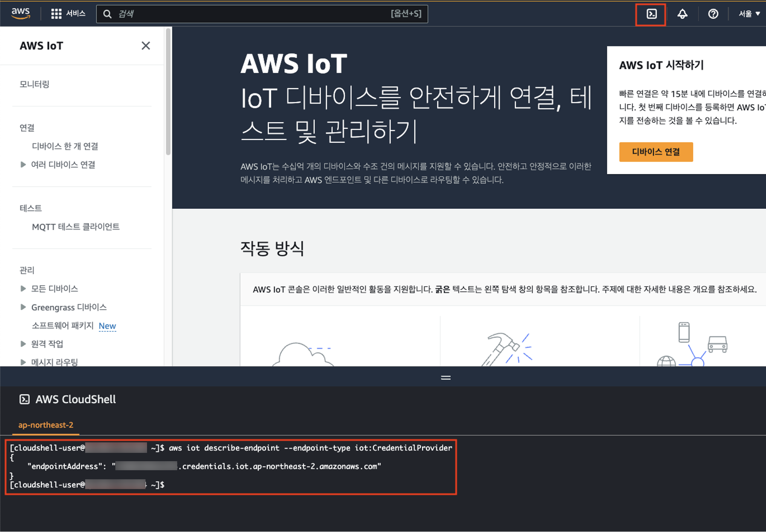Click the CloudShell icon in the panel header
The image size is (766, 532).
pyautogui.click(x=25, y=399)
